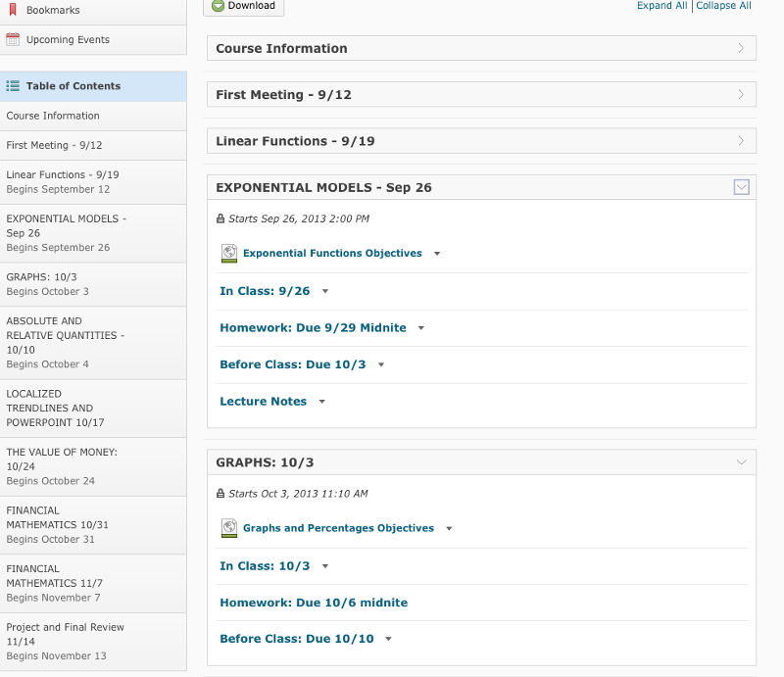This screenshot has width=784, height=677.
Task: Click the green Download arrow icon
Action: coord(217,5)
